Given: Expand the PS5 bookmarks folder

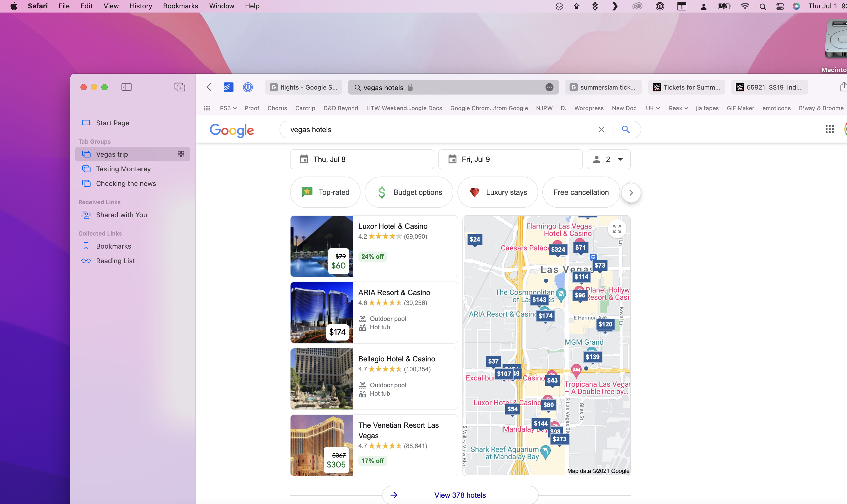Looking at the screenshot, I should coord(228,108).
